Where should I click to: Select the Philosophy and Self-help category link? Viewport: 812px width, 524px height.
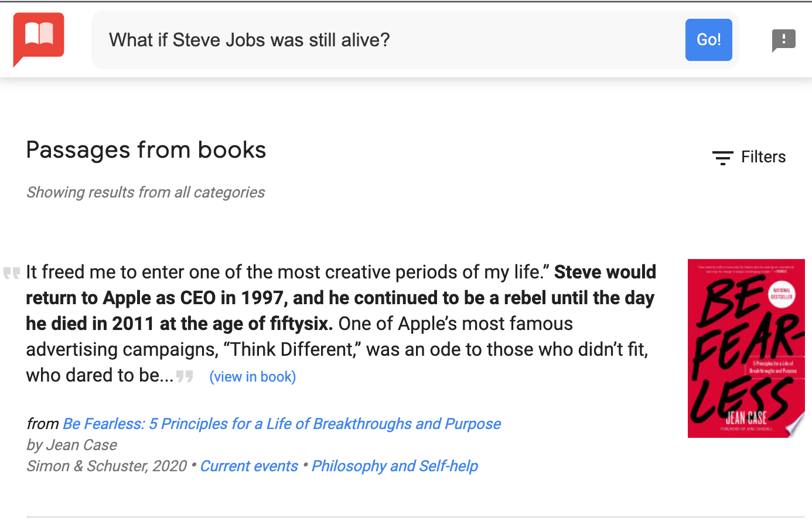[394, 466]
